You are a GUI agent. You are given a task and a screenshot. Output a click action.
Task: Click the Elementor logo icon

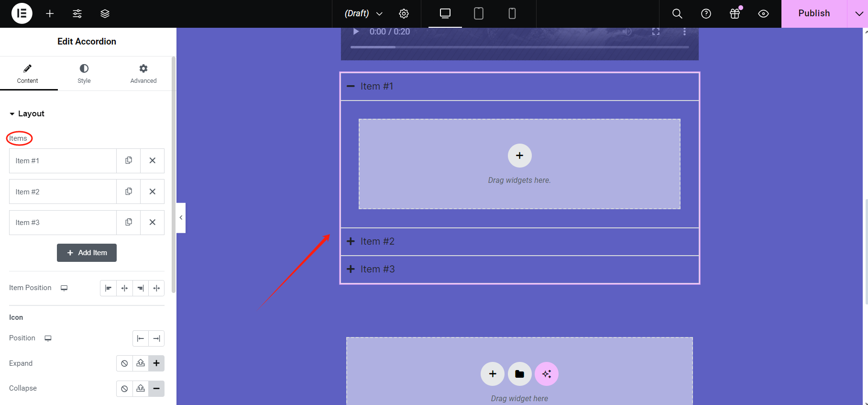click(22, 13)
